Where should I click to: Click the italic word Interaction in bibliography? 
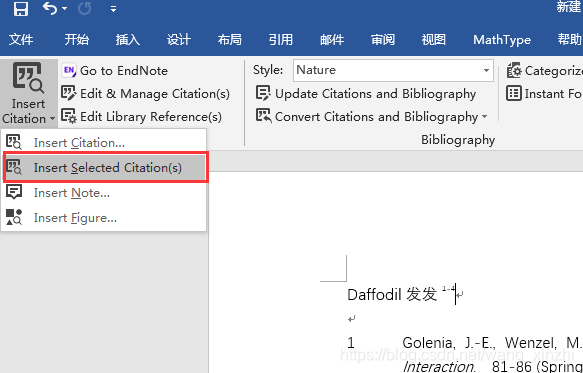click(x=439, y=367)
